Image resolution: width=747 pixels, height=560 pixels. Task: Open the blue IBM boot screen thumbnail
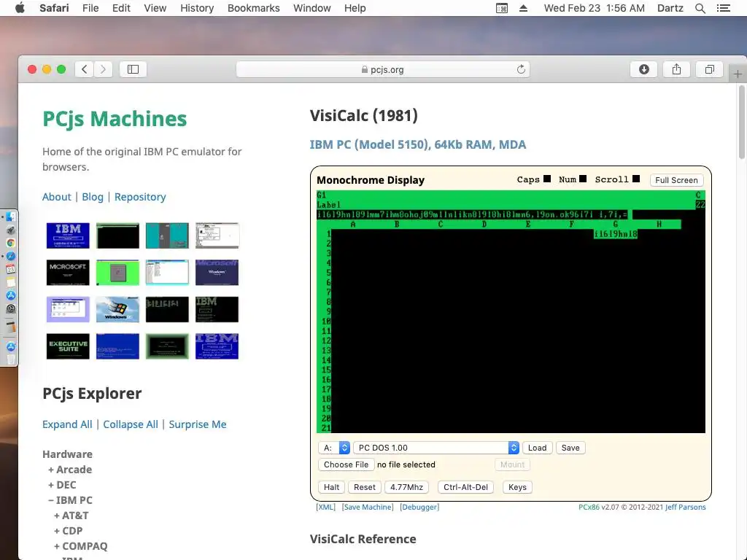pyautogui.click(x=68, y=236)
